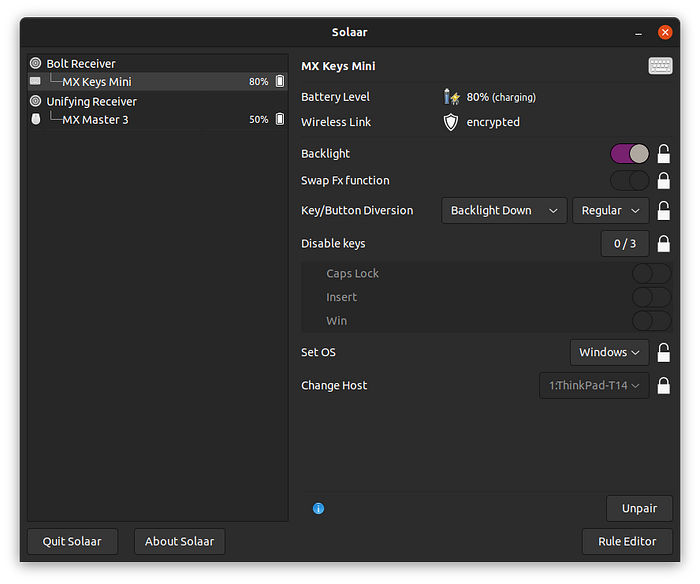Click the Win label

point(337,321)
